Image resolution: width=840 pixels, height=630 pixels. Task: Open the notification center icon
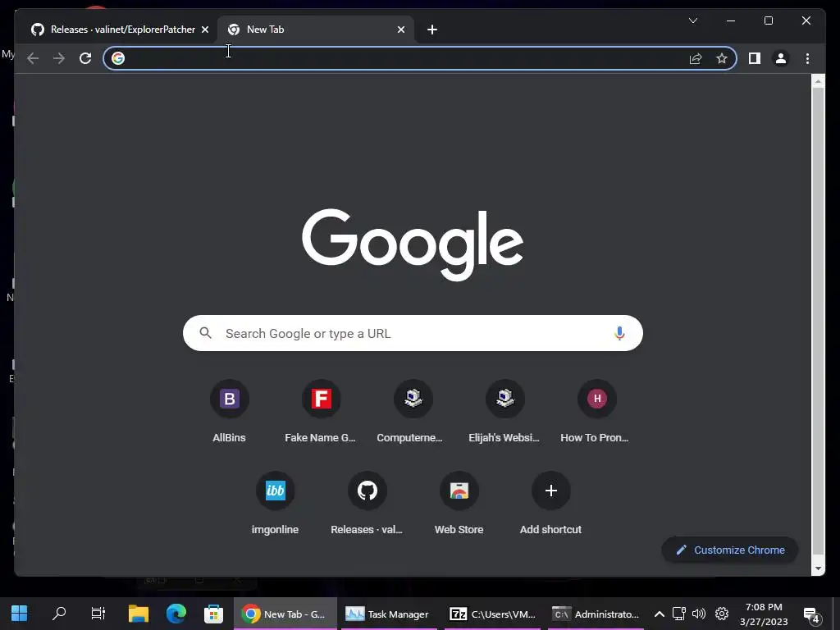[x=811, y=615]
